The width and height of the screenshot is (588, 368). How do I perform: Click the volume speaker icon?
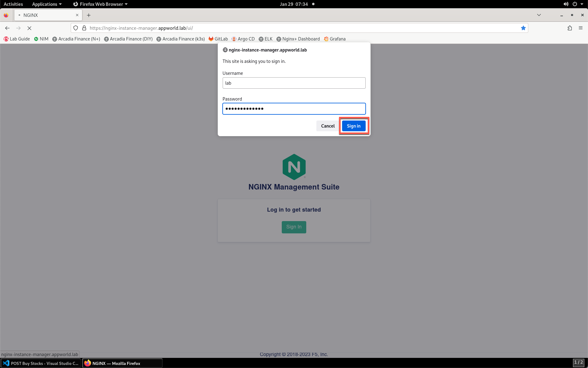point(566,4)
